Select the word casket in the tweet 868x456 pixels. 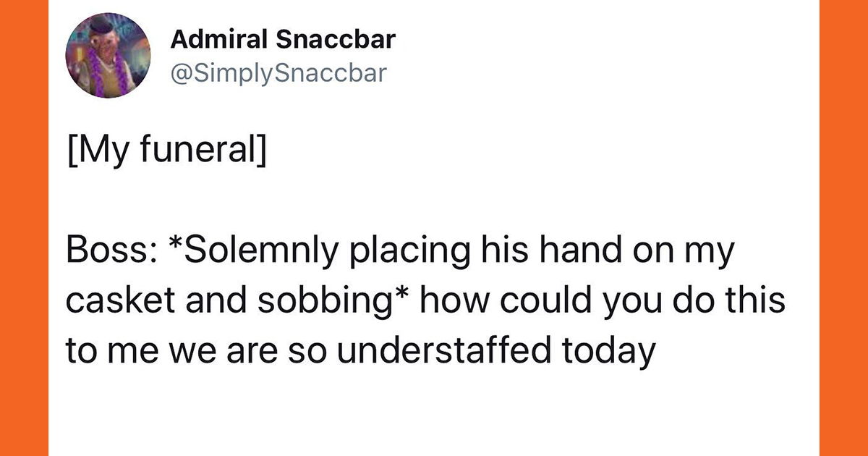coord(111,302)
